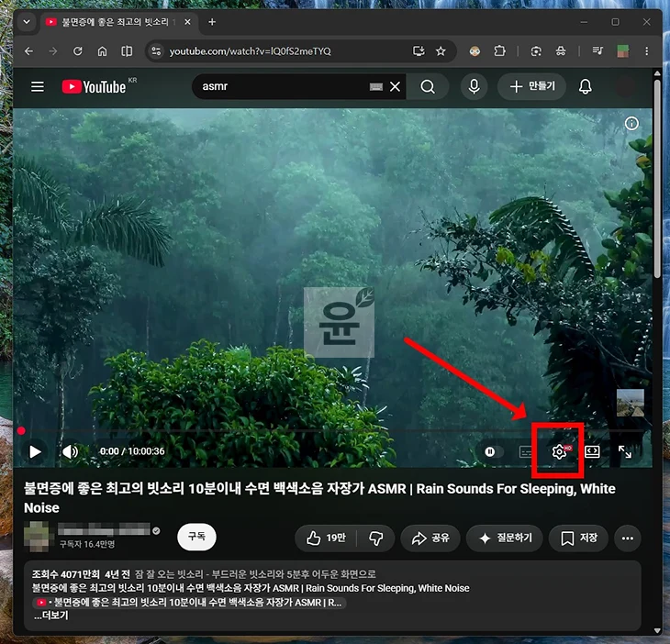The height and width of the screenshot is (644, 670).
Task: Open the 만들기 create menu
Action: tap(532, 86)
